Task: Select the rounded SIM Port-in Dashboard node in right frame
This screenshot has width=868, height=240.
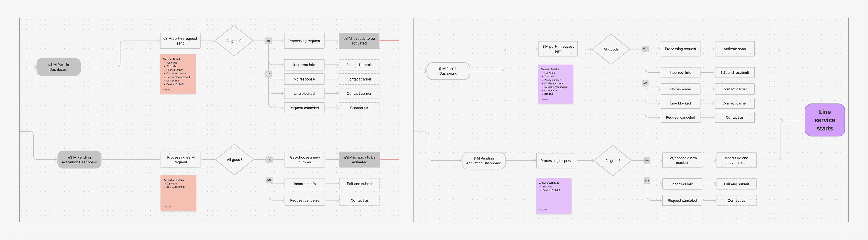Action: pos(448,71)
